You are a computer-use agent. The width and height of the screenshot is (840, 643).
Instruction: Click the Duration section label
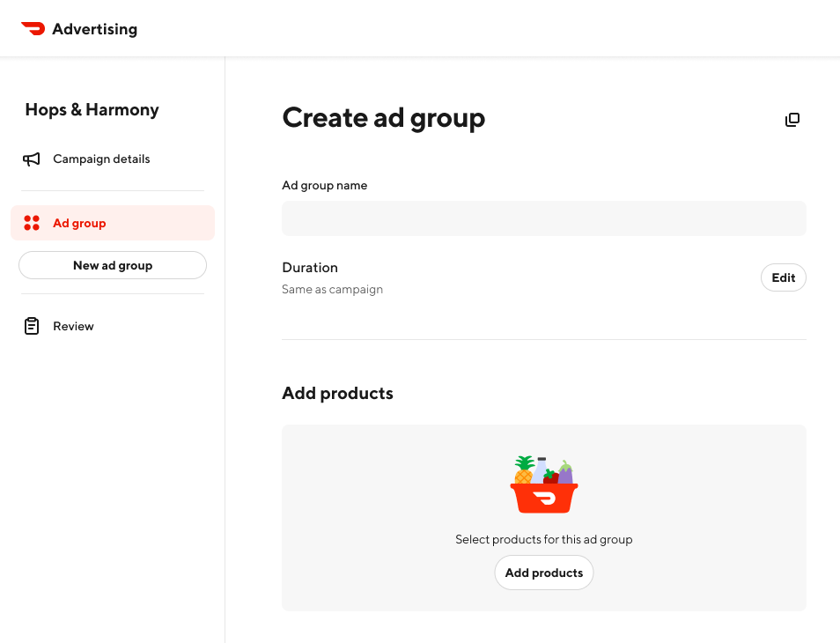pyautogui.click(x=309, y=267)
